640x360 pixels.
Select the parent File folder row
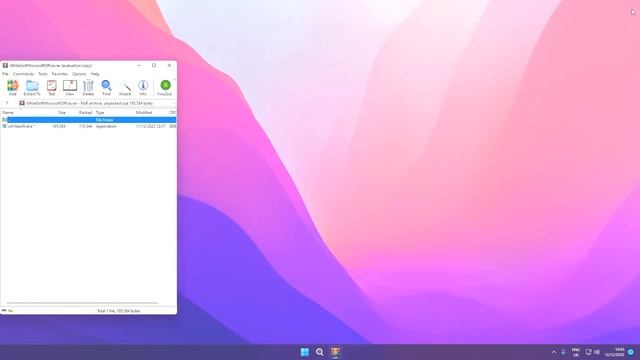(x=89, y=120)
